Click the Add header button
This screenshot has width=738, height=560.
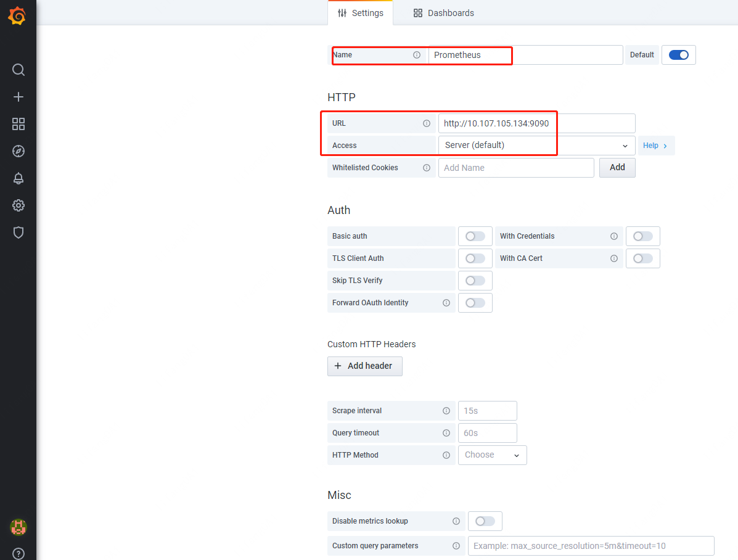pyautogui.click(x=365, y=366)
